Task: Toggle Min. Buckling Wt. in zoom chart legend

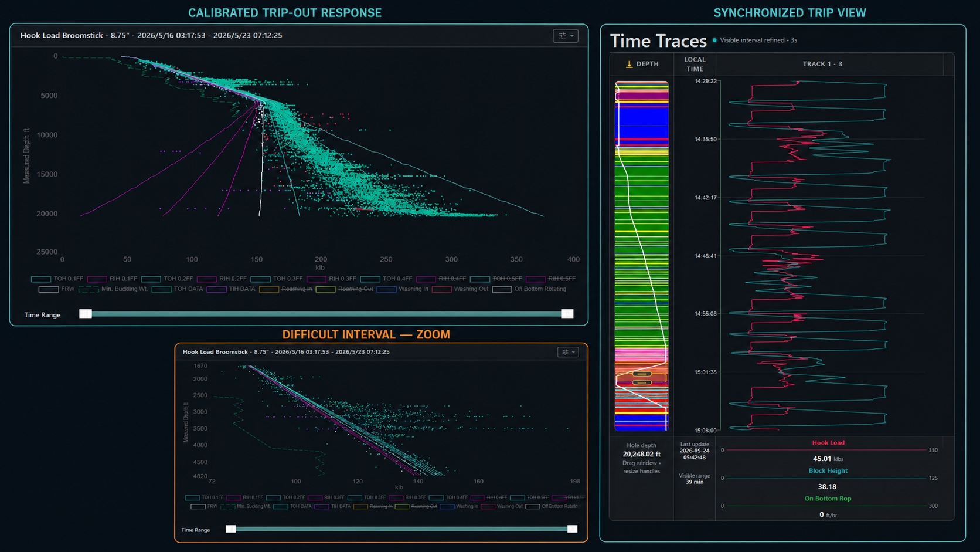Action: coord(245,507)
